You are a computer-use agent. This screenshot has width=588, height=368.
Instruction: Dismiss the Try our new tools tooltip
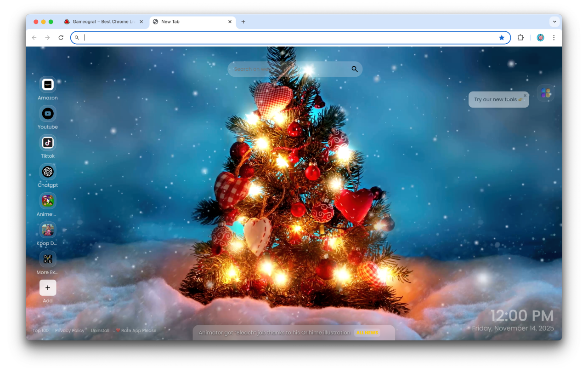(x=525, y=96)
